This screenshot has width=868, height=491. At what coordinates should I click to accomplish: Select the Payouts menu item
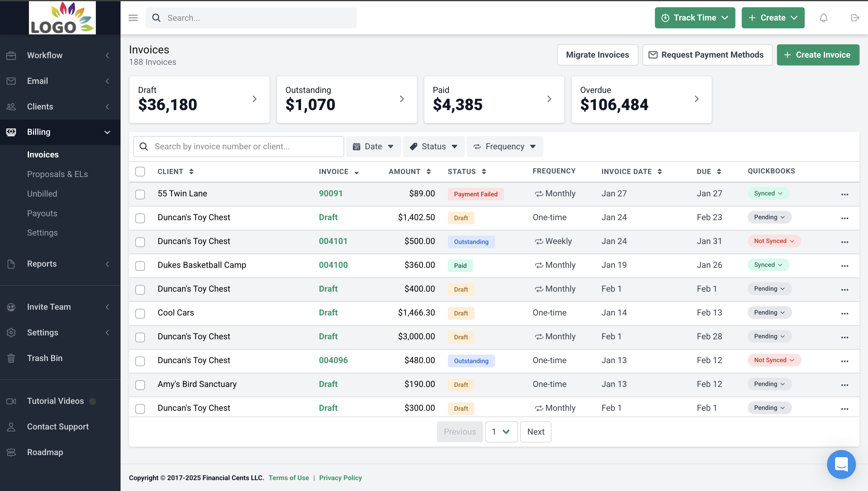[42, 213]
